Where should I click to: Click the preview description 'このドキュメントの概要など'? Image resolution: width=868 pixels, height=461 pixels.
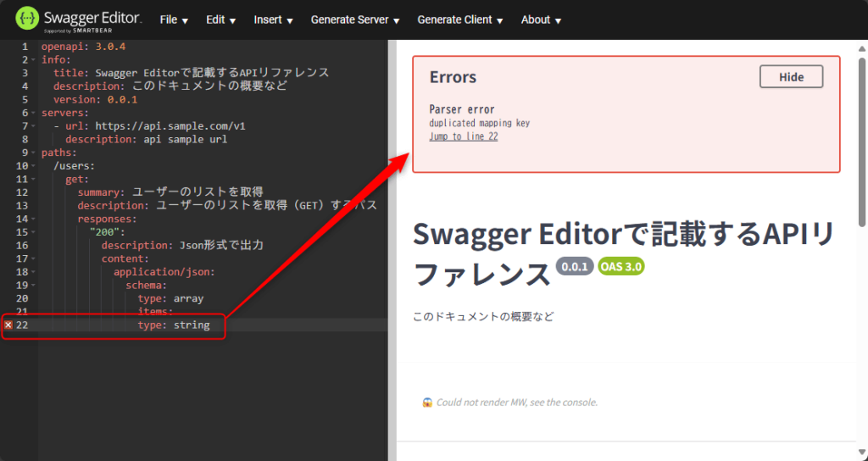pyautogui.click(x=483, y=317)
